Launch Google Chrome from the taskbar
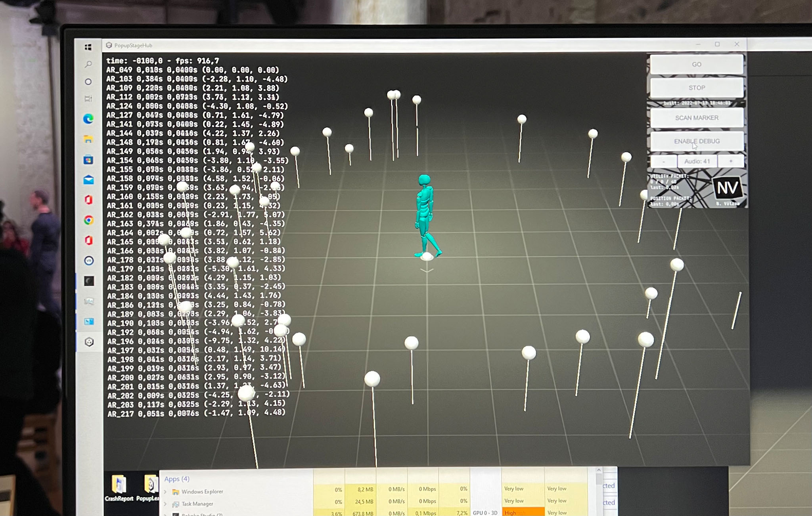This screenshot has height=516, width=812. pyautogui.click(x=89, y=220)
